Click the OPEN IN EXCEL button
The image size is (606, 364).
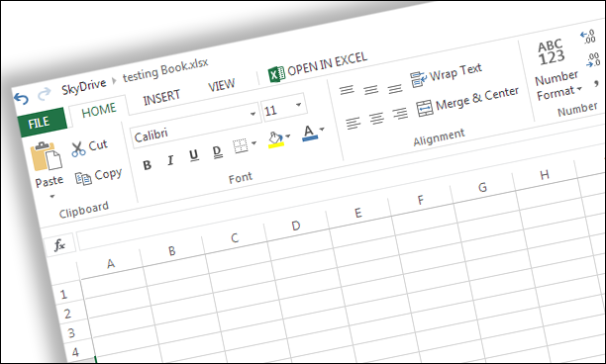click(x=318, y=67)
